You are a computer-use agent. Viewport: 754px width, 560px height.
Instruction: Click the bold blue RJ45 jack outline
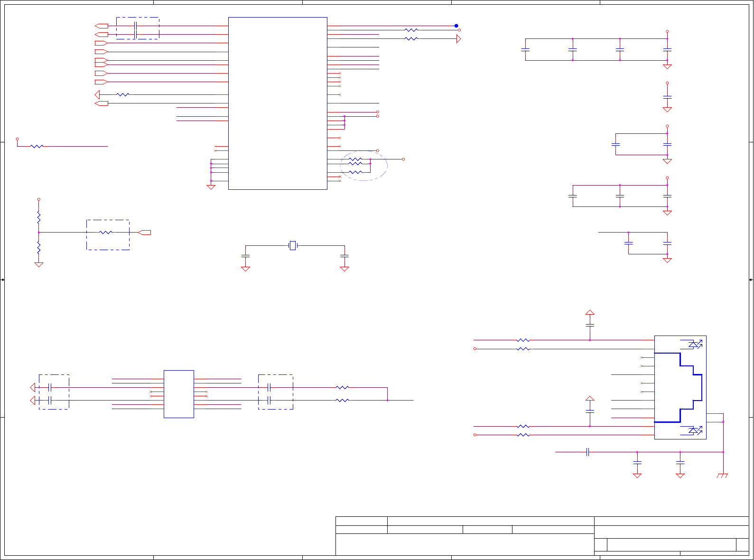(678, 387)
